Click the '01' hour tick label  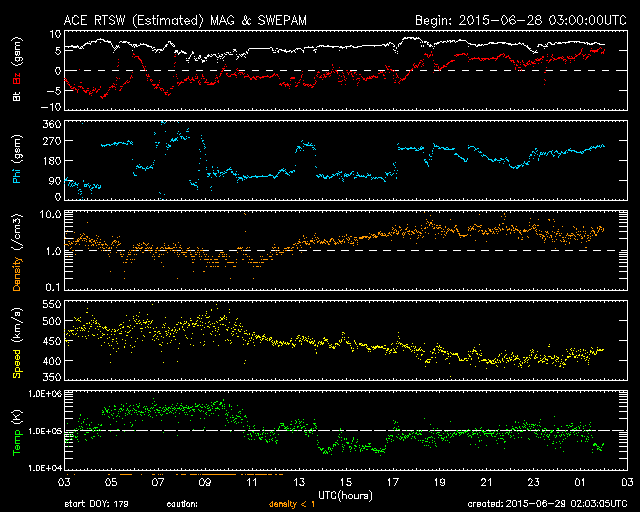(580, 483)
